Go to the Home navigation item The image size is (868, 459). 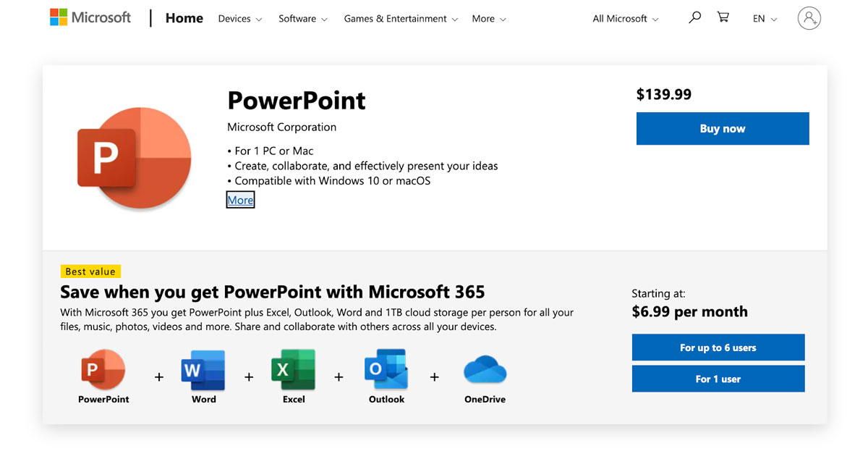(184, 18)
